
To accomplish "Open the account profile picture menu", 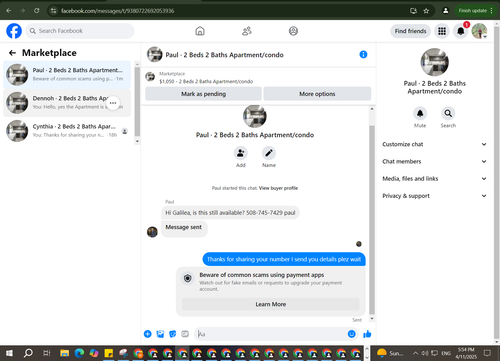I will (x=479, y=31).
